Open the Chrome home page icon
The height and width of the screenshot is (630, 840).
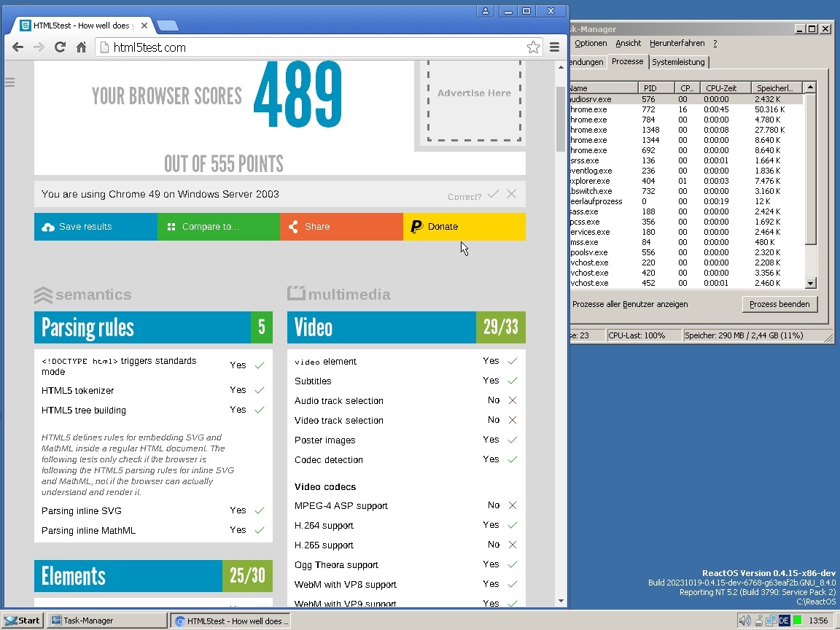[x=81, y=47]
